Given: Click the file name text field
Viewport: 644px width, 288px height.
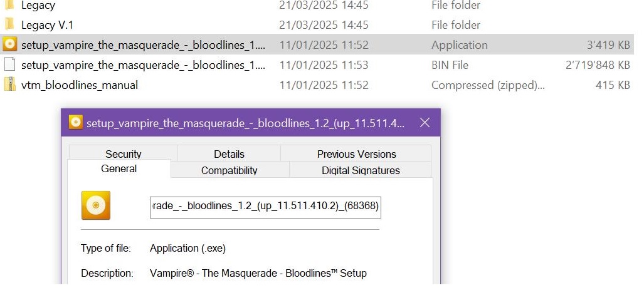Looking at the screenshot, I should point(265,205).
